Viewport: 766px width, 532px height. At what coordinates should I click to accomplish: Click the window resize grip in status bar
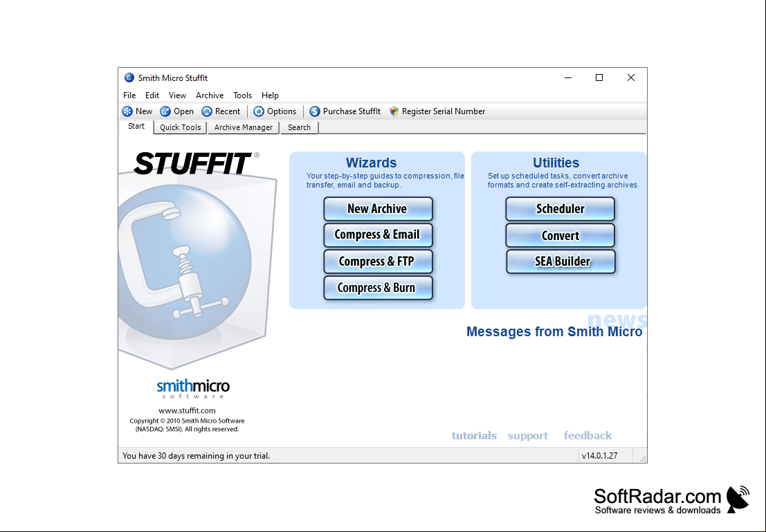[x=643, y=458]
